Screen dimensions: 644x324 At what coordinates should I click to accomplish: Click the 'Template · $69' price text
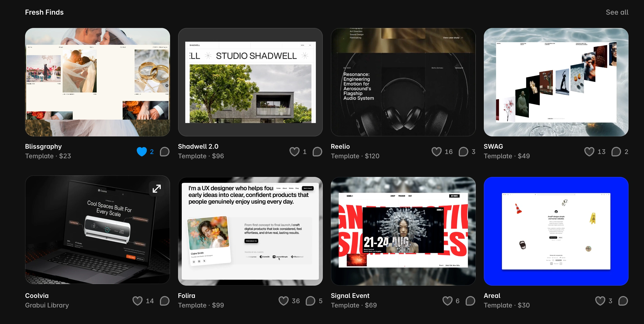pyautogui.click(x=354, y=305)
